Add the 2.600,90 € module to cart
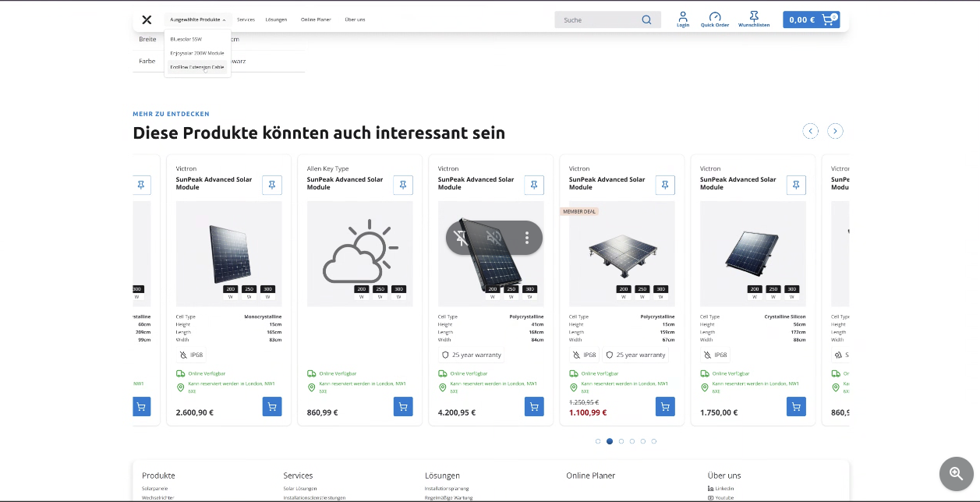980x502 pixels. (x=272, y=406)
